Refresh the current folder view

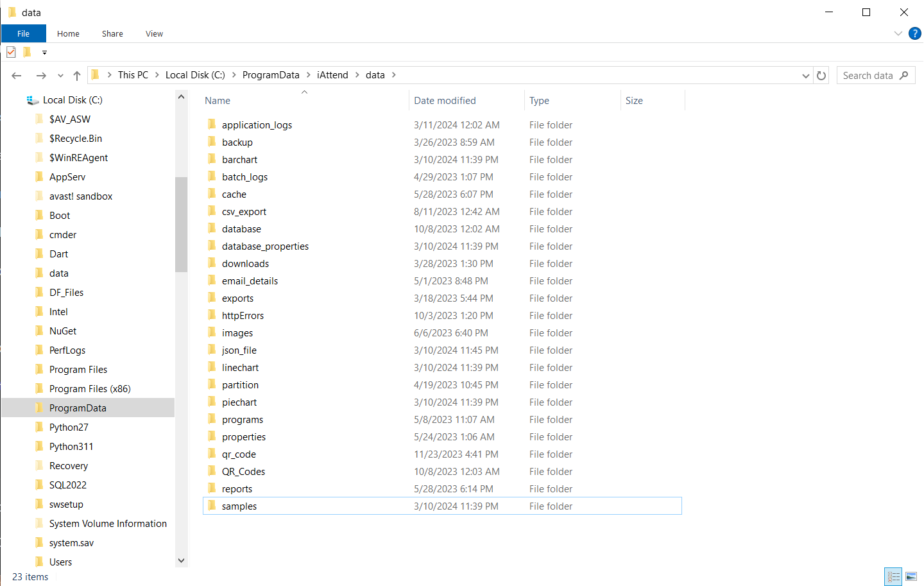(821, 76)
